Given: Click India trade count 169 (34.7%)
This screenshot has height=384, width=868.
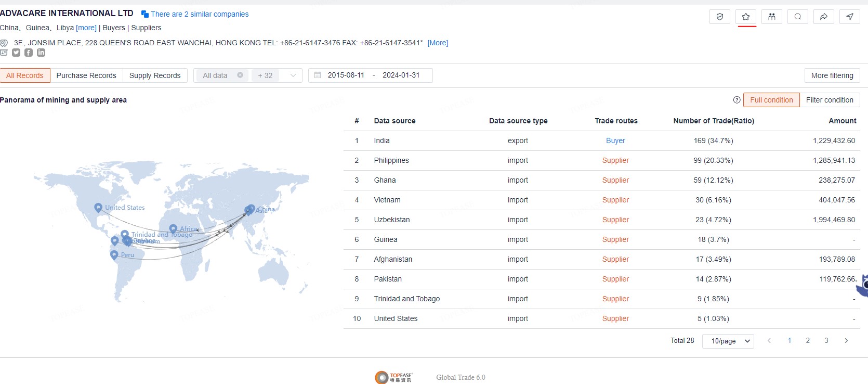Looking at the screenshot, I should pyautogui.click(x=713, y=140).
